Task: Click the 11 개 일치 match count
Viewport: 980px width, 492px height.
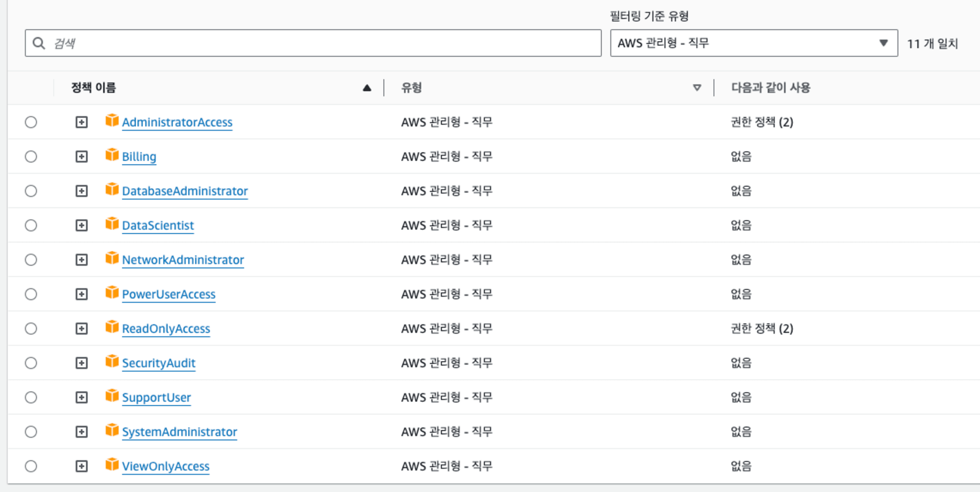Action: 932,44
